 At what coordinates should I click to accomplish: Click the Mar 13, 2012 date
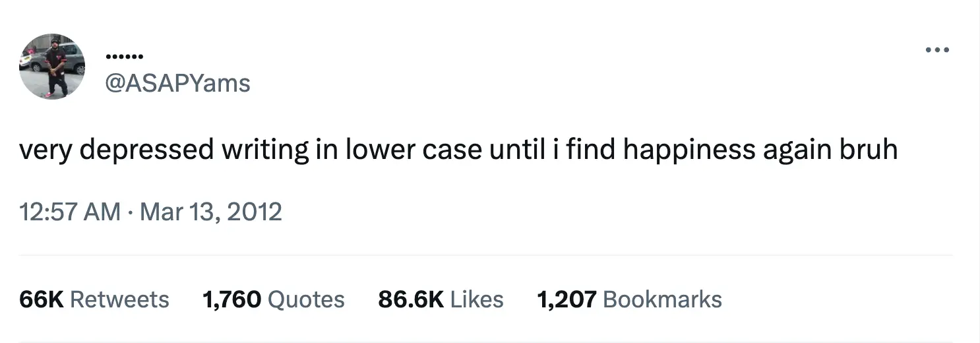(211, 212)
